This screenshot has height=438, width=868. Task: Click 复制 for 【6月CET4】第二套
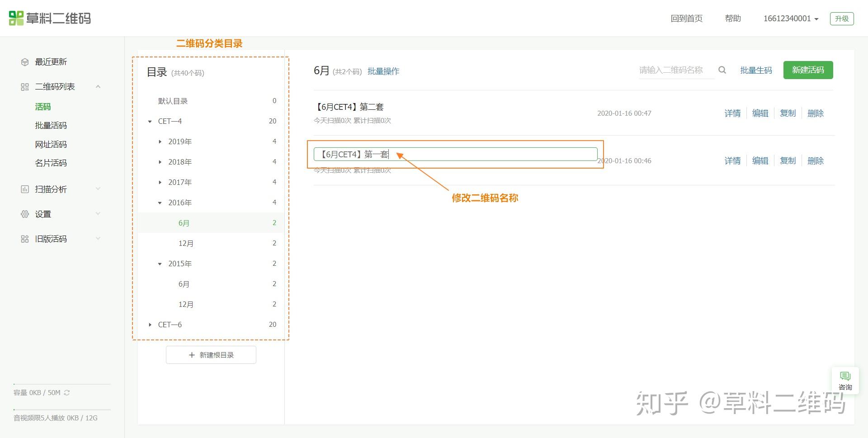(x=788, y=113)
